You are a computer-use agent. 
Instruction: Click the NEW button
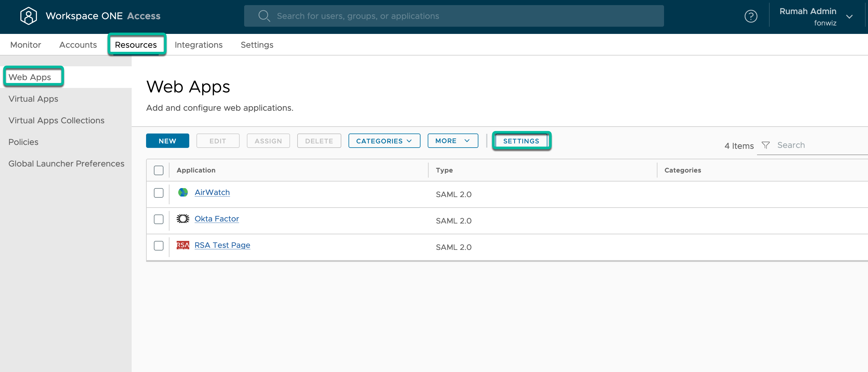coord(167,140)
